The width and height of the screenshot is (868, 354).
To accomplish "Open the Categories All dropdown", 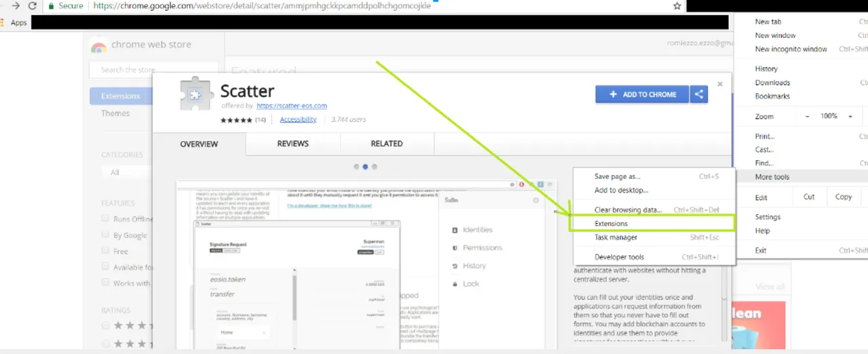I will point(127,172).
